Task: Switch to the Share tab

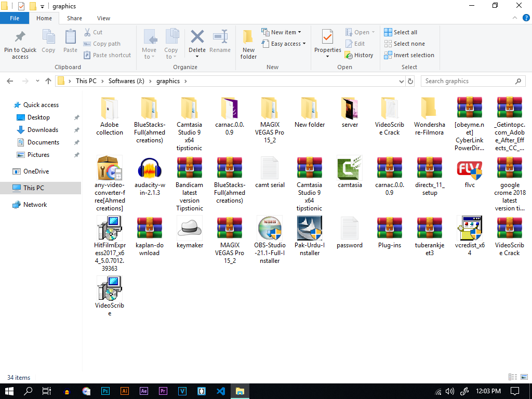Action: pos(74,18)
